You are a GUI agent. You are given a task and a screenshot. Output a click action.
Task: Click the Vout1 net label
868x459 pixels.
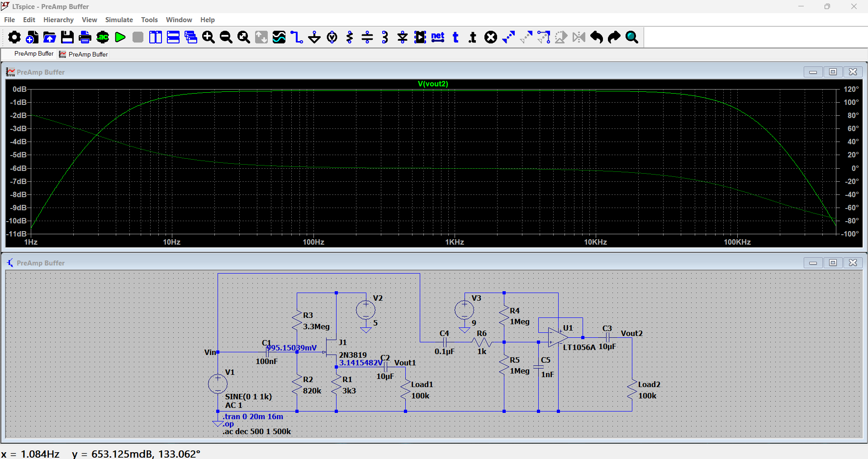point(405,363)
